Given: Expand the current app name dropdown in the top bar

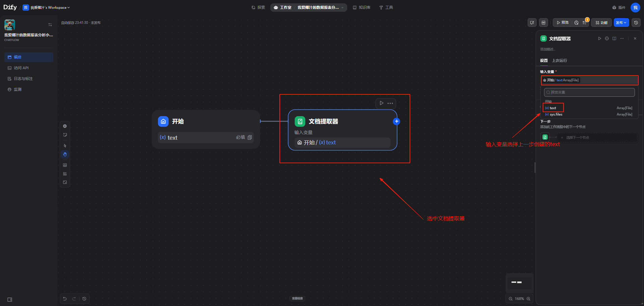Looking at the screenshot, I should coord(320,7).
